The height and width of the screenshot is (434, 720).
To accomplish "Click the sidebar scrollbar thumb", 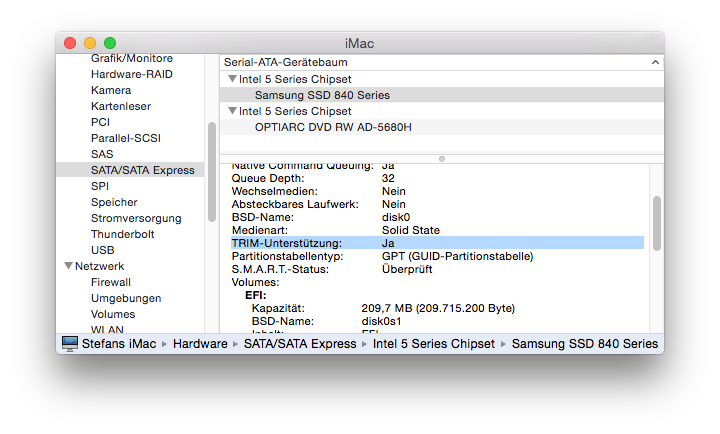I will (212, 172).
